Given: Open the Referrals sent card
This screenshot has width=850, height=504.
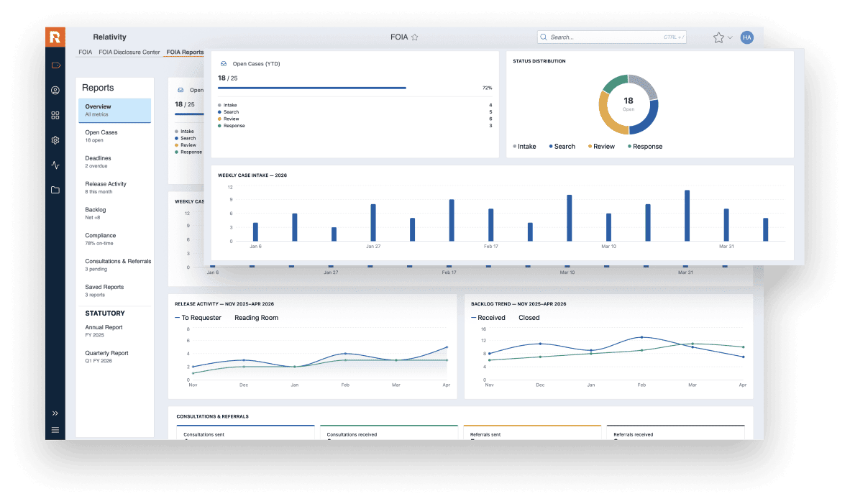Looking at the screenshot, I should tap(532, 433).
